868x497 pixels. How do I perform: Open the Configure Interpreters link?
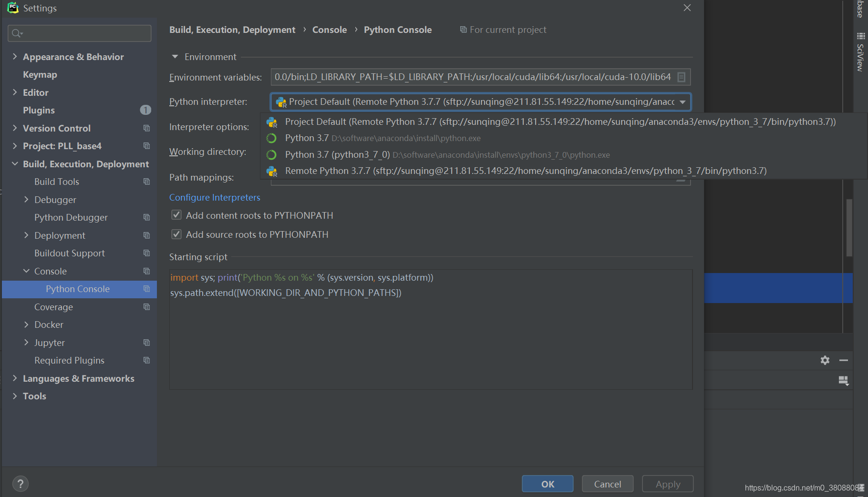215,197
